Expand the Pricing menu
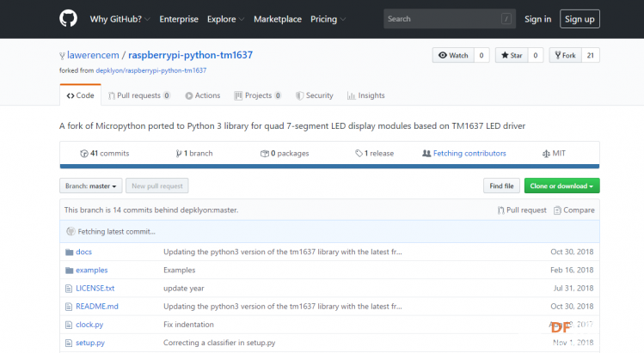The height and width of the screenshot is (353, 644). coord(328,19)
